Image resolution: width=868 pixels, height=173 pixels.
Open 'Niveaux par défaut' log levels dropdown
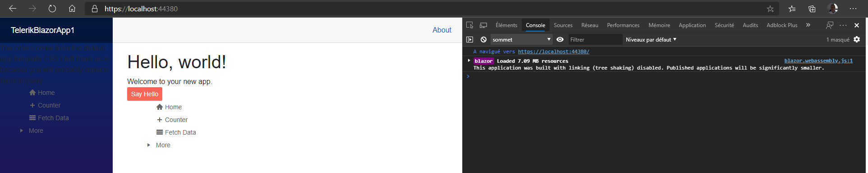pos(651,40)
